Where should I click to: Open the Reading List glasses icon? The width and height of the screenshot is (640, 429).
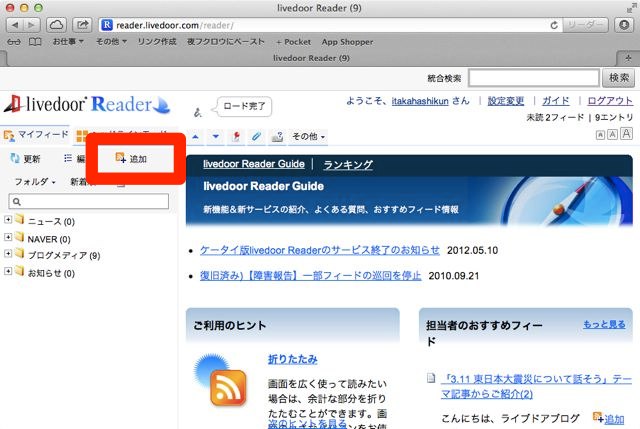pos(13,42)
